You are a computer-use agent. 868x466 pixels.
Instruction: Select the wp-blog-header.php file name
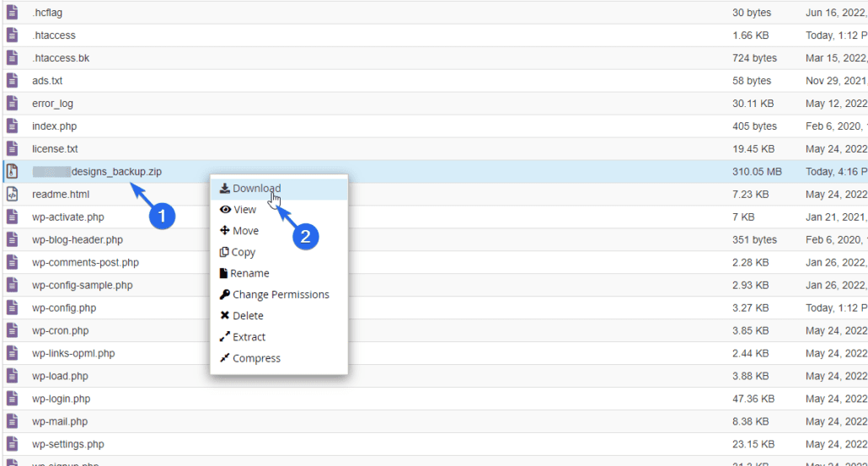pos(78,239)
